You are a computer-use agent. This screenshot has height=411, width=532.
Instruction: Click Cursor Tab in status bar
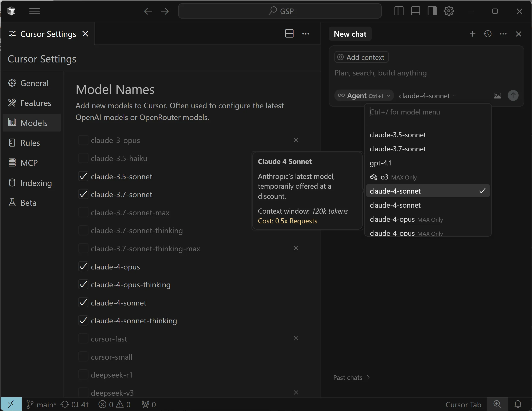pos(463,404)
